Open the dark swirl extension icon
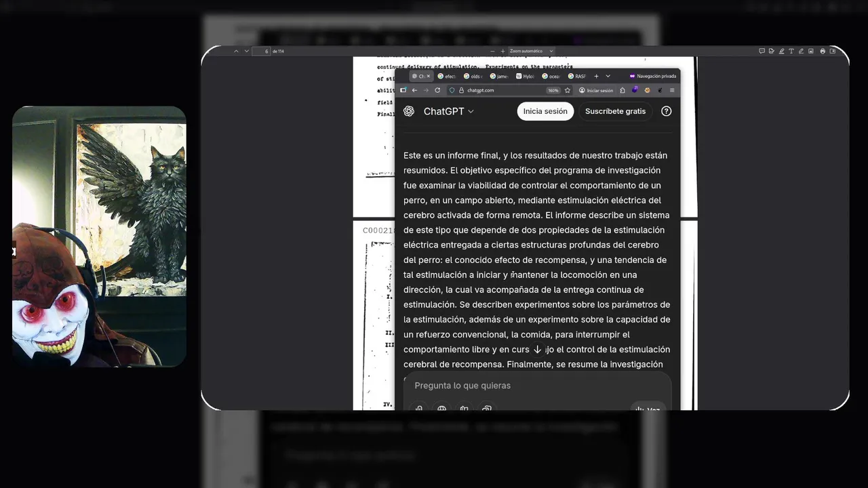The height and width of the screenshot is (488, 868). [660, 90]
